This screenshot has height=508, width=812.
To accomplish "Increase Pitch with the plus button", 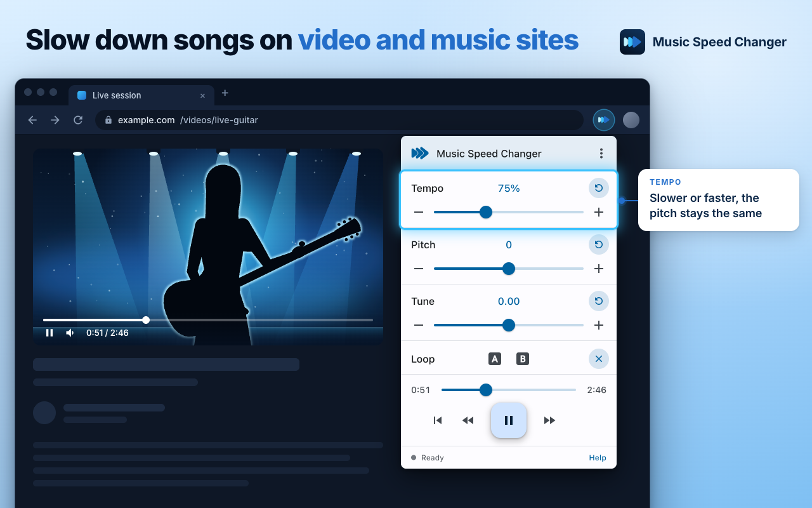I will [599, 269].
